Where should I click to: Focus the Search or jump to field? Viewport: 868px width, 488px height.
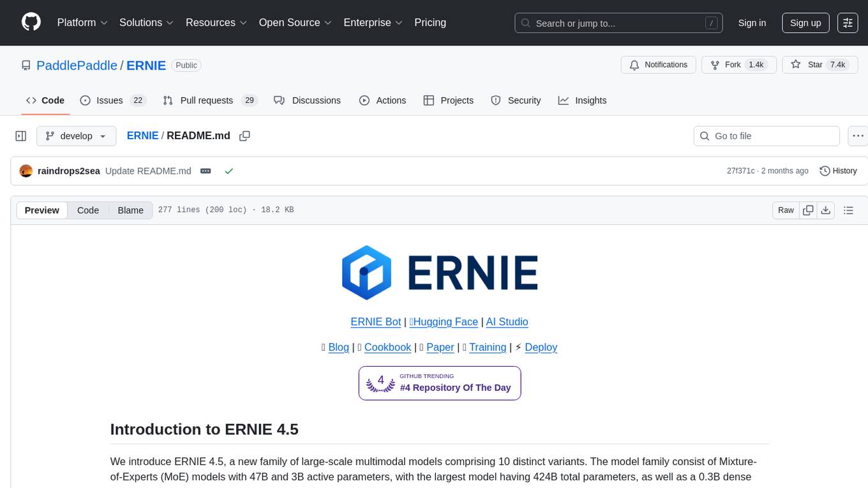pyautogui.click(x=618, y=23)
